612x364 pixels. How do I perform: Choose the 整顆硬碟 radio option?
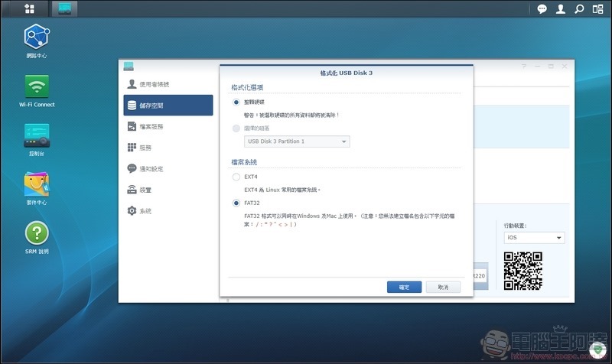[236, 102]
